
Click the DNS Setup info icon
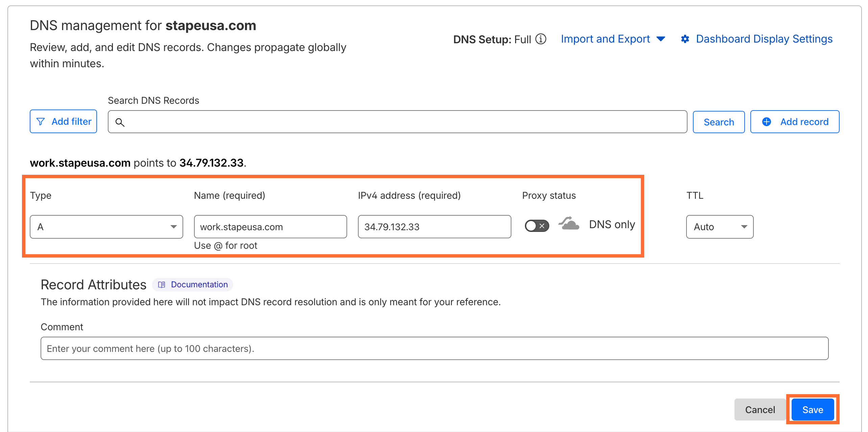(x=541, y=39)
